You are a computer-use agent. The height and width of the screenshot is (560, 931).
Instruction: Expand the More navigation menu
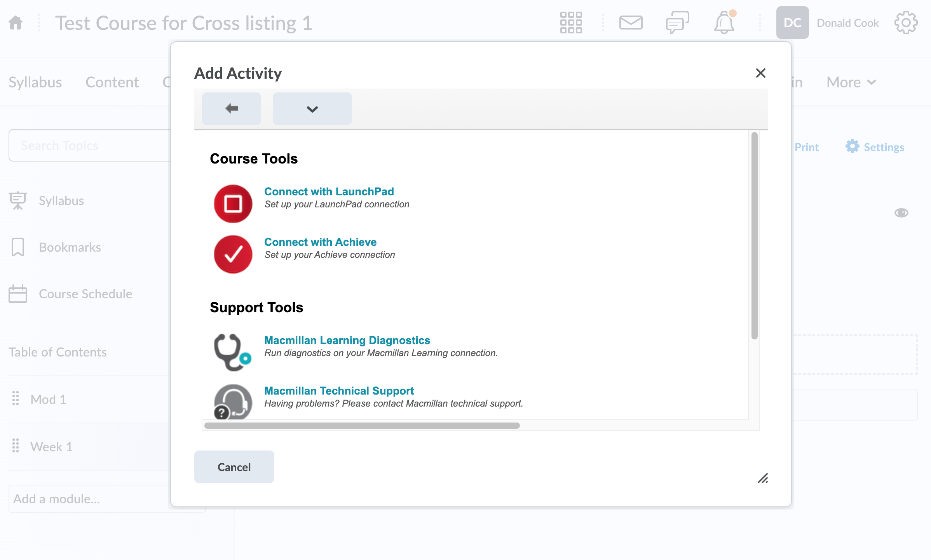click(851, 82)
